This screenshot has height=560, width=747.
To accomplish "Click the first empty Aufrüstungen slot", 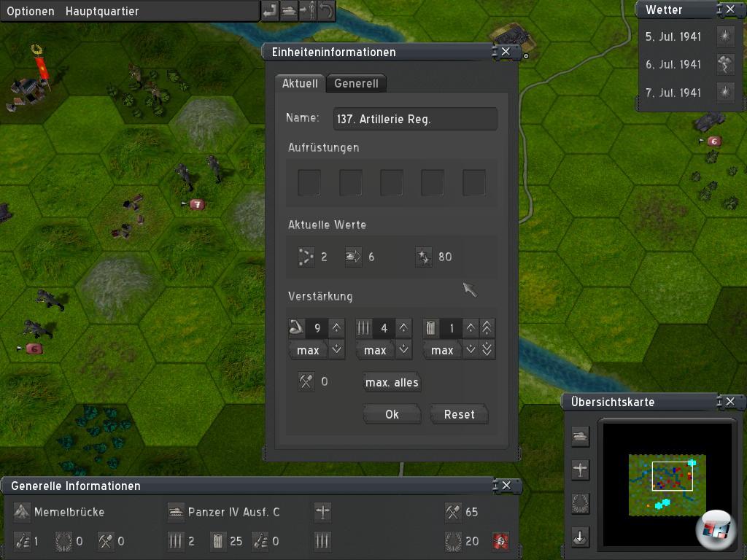I will (309, 182).
